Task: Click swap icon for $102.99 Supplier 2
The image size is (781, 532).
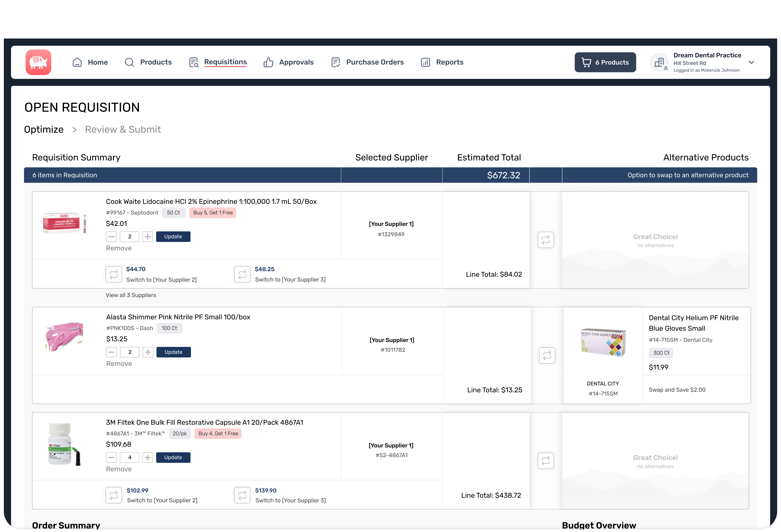Action: [114, 495]
